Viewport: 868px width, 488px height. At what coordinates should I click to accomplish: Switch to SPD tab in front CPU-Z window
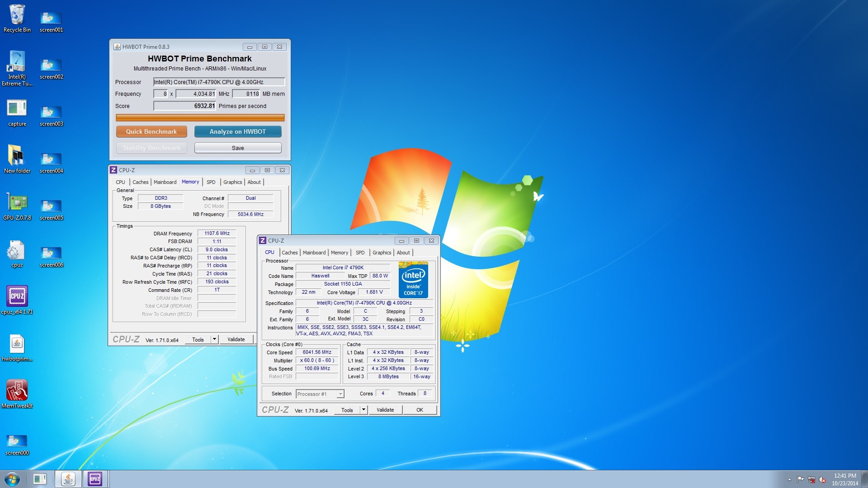pyautogui.click(x=360, y=253)
